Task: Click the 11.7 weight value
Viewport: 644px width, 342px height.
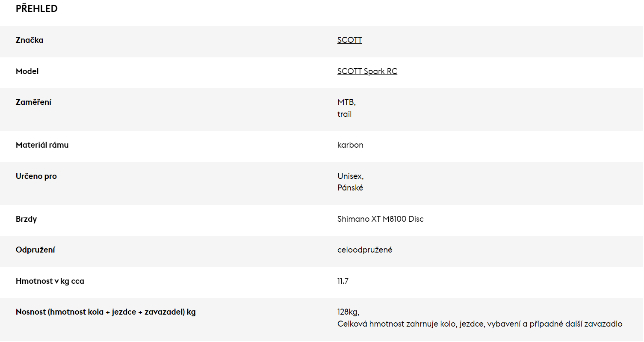Action: pyautogui.click(x=343, y=281)
